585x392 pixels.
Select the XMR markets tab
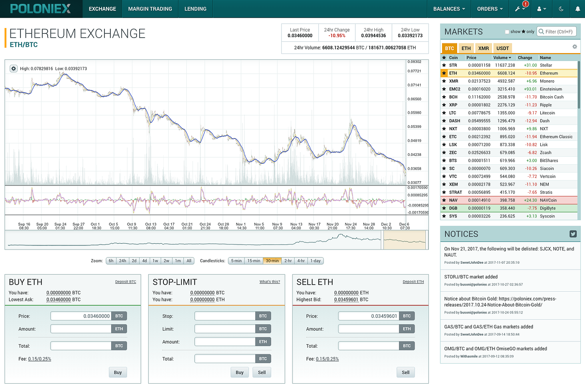click(483, 48)
